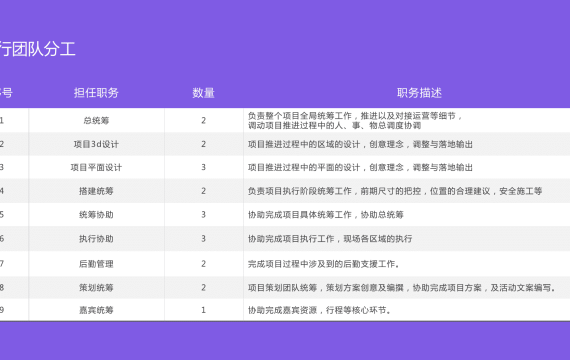Image resolution: width=570 pixels, height=360 pixels.
Task: Select the 后勤管理 role cell
Action: click(x=96, y=264)
